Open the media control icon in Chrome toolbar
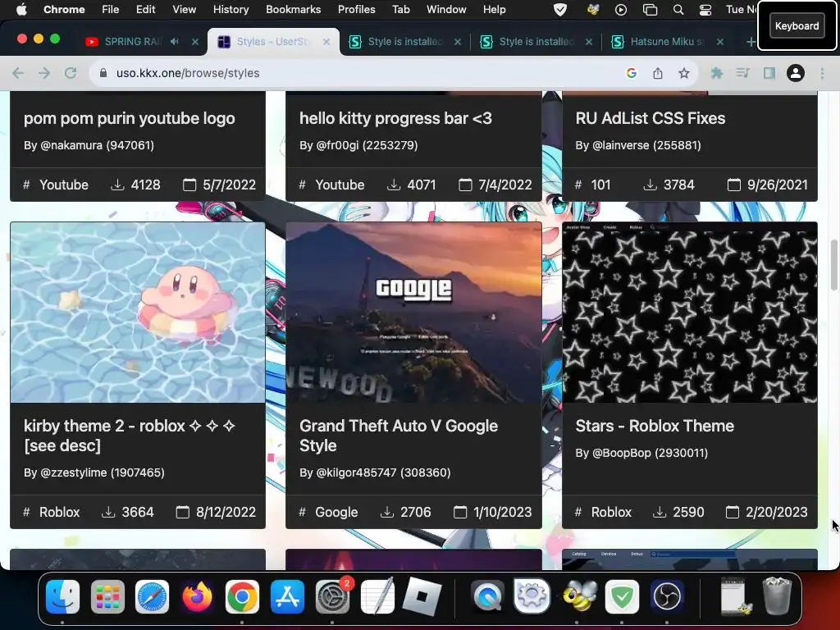The height and width of the screenshot is (630, 840). click(742, 73)
